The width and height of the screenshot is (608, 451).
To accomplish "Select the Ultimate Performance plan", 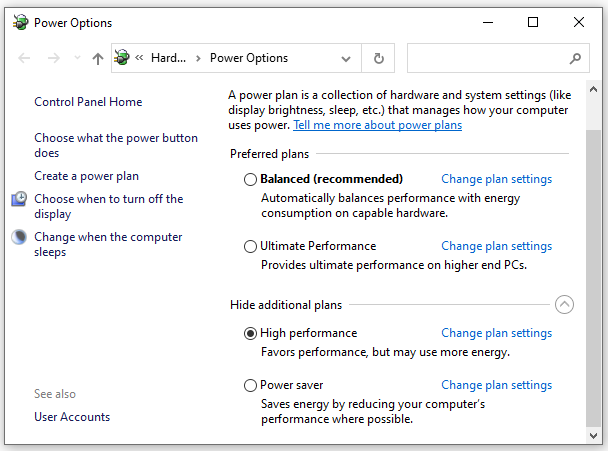I will tap(250, 246).
